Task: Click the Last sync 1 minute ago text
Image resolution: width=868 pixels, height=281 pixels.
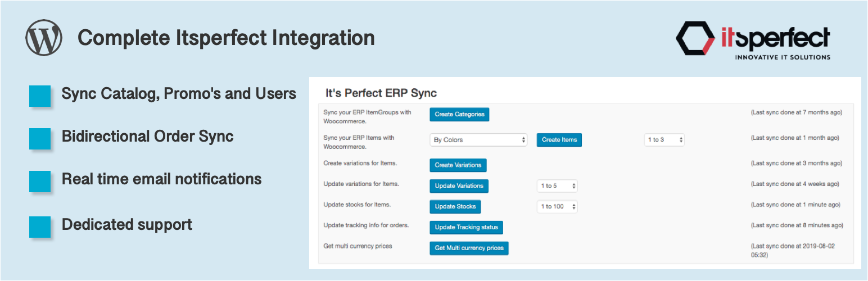Action: click(x=795, y=205)
